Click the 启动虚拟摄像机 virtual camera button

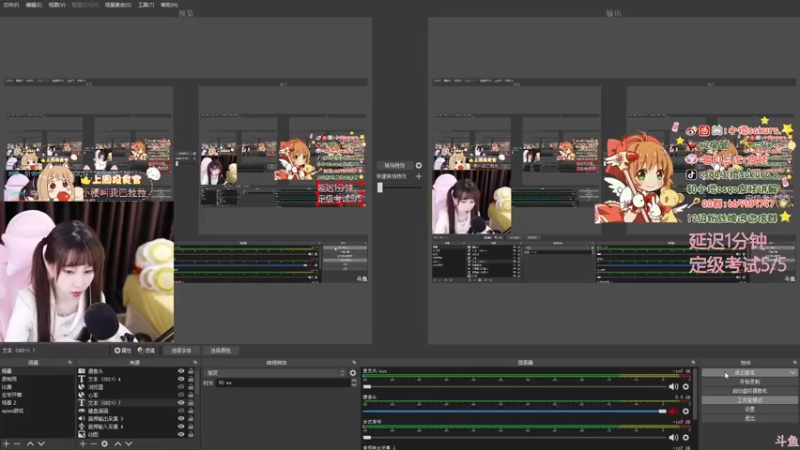click(x=749, y=391)
